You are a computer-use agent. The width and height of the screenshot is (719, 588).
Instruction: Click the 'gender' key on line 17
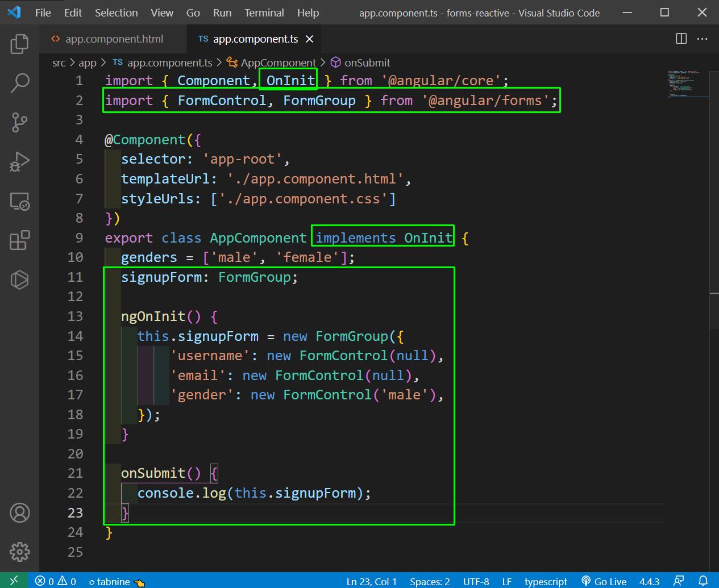[202, 395]
